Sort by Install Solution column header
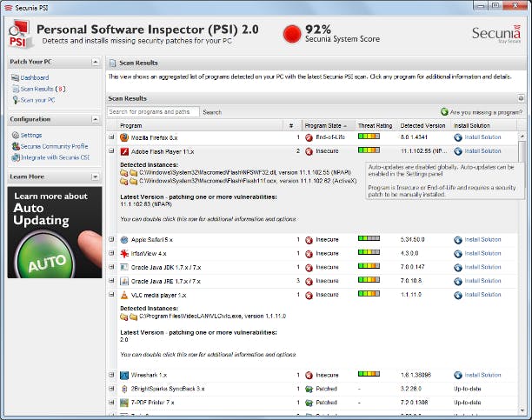Image resolution: width=532 pixels, height=420 pixels. pyautogui.click(x=472, y=125)
